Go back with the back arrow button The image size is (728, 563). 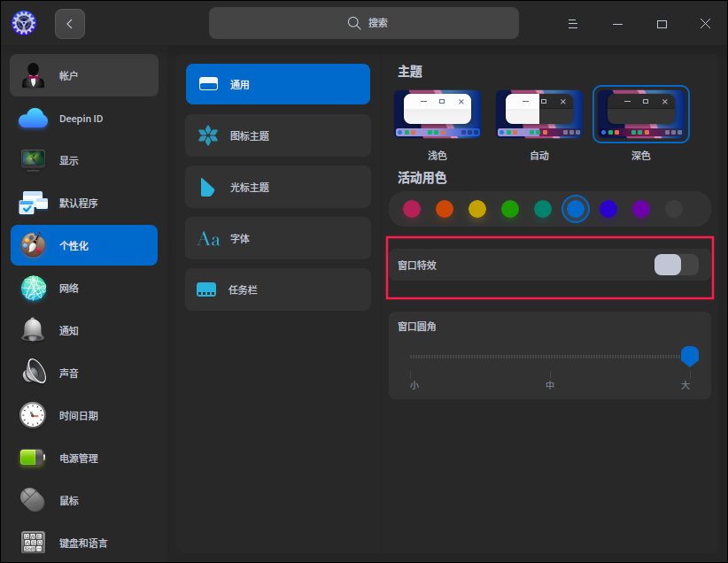[x=70, y=24]
